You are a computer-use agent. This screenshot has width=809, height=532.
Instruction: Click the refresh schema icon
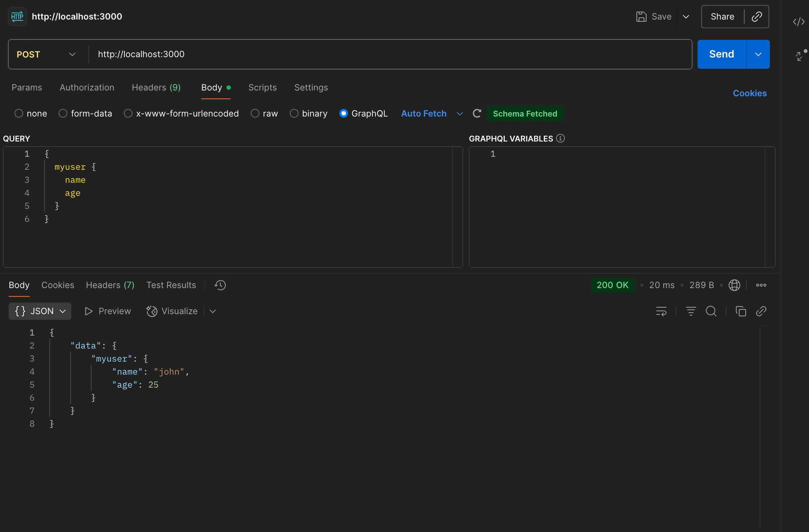coord(477,114)
